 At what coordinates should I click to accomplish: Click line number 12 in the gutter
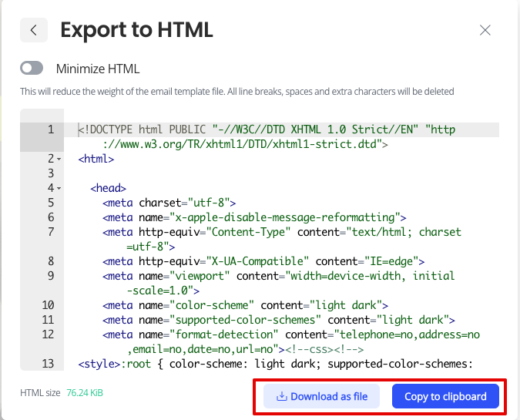click(x=48, y=334)
